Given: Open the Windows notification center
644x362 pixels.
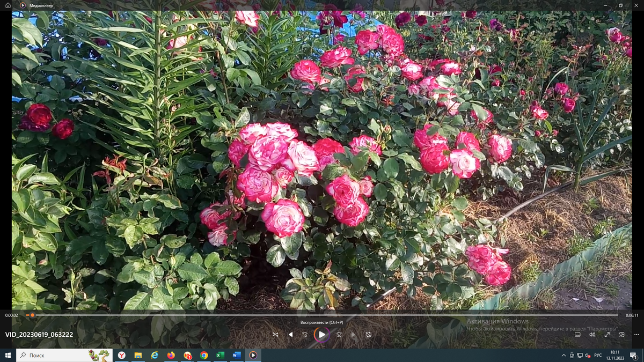Looking at the screenshot, I should [633, 356].
